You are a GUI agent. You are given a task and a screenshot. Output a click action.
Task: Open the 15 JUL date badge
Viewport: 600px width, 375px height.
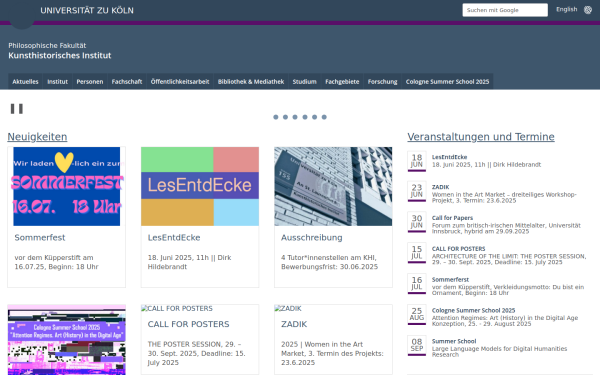pyautogui.click(x=417, y=253)
